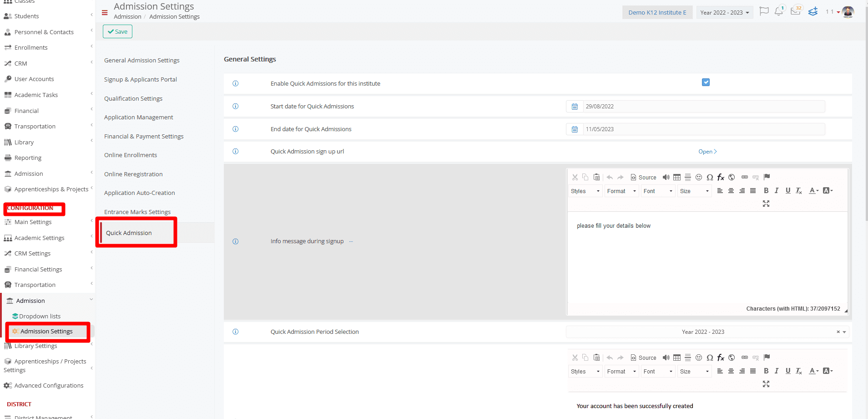Undo last edit in Info message editor
The height and width of the screenshot is (419, 868).
[610, 177]
